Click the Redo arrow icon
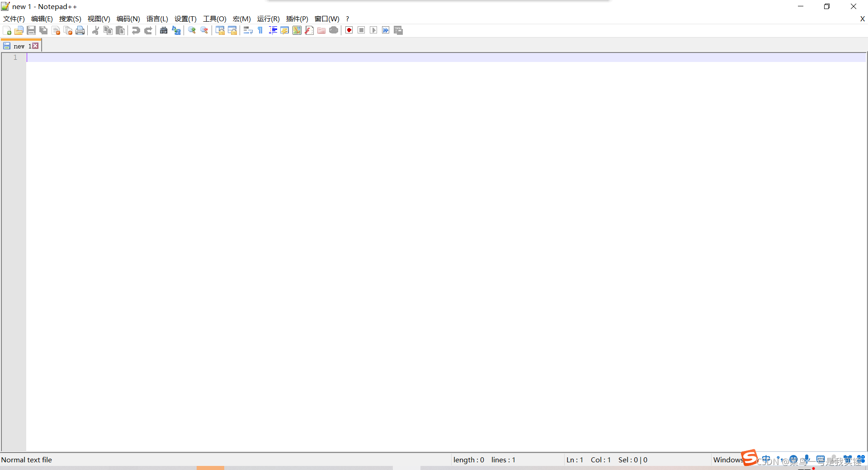The height and width of the screenshot is (470, 868). tap(148, 30)
